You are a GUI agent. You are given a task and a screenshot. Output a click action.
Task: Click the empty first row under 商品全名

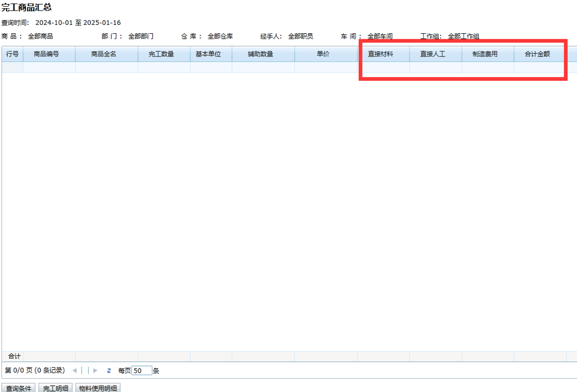(x=106, y=68)
